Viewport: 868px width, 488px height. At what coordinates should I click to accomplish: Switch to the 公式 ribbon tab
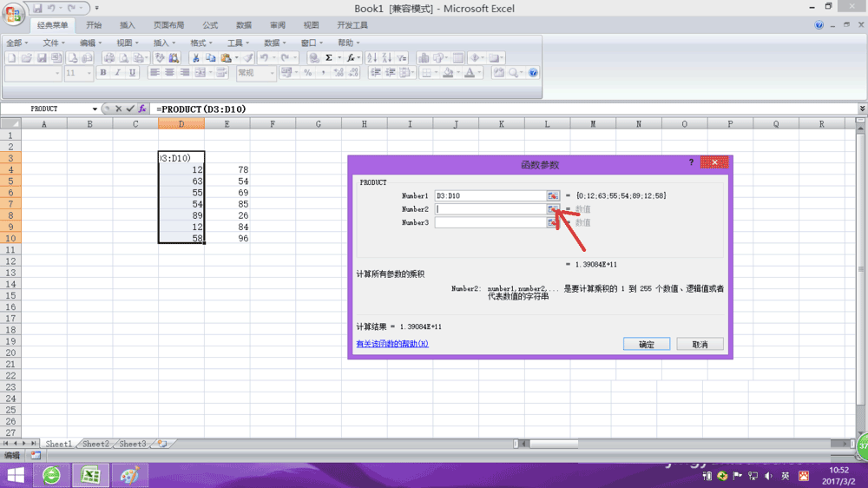coord(210,25)
